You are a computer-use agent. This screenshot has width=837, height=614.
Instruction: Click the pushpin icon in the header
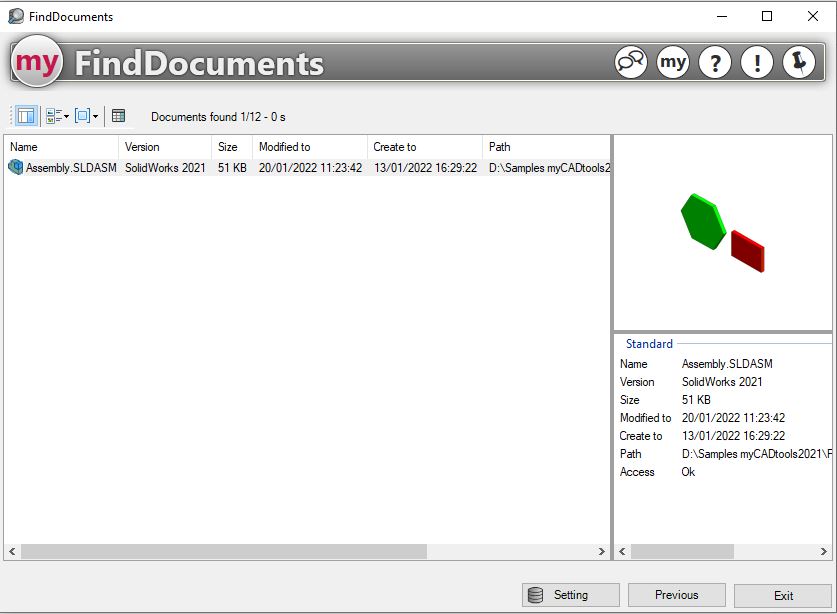coord(799,63)
